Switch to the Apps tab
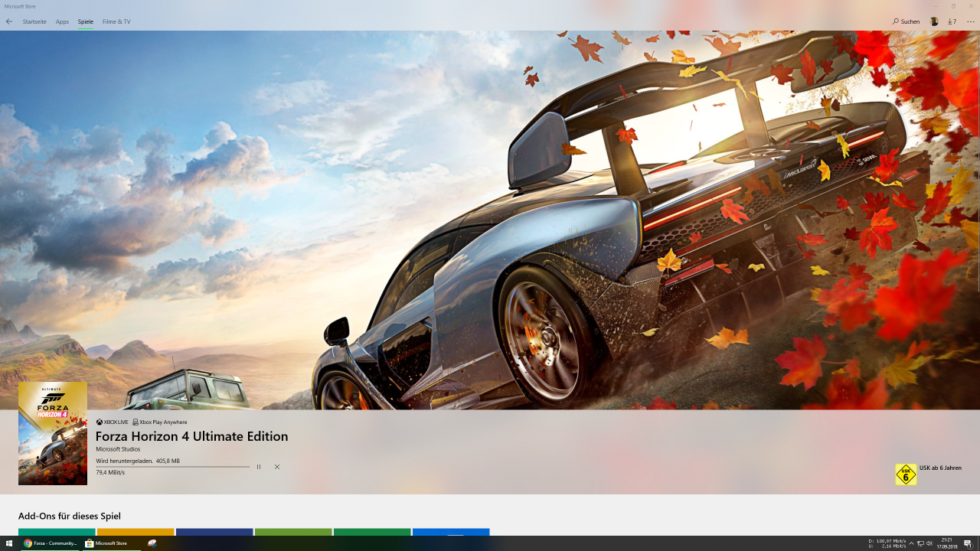The height and width of the screenshot is (551, 980). 61,21
